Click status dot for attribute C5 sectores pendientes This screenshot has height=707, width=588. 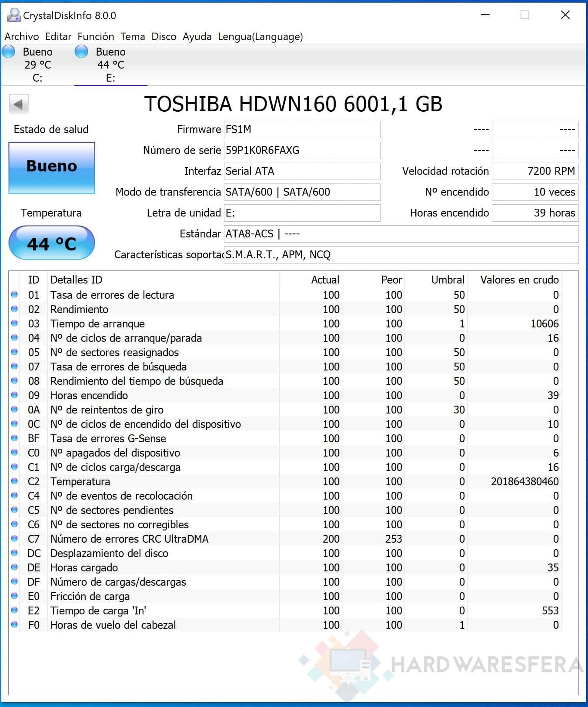point(14,510)
